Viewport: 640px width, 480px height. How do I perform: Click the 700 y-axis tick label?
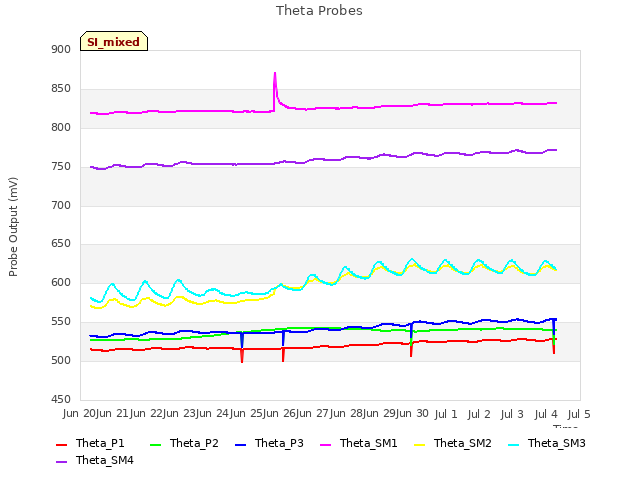point(61,205)
